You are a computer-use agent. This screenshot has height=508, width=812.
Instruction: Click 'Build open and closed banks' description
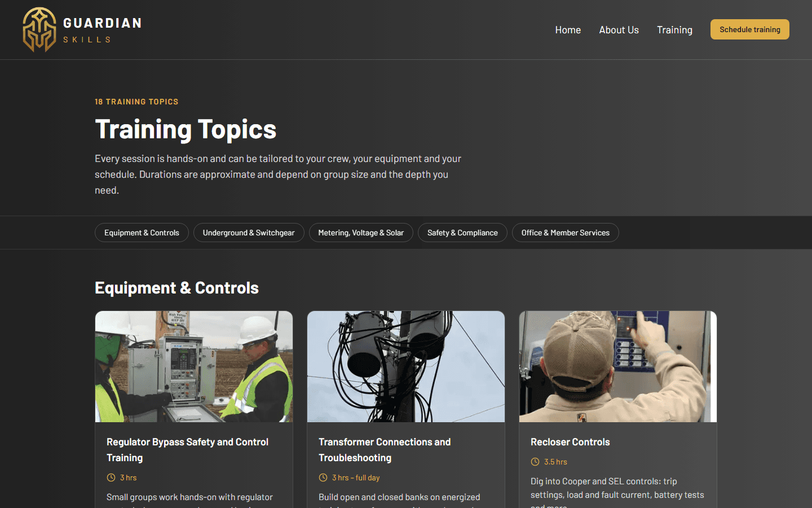(x=399, y=500)
